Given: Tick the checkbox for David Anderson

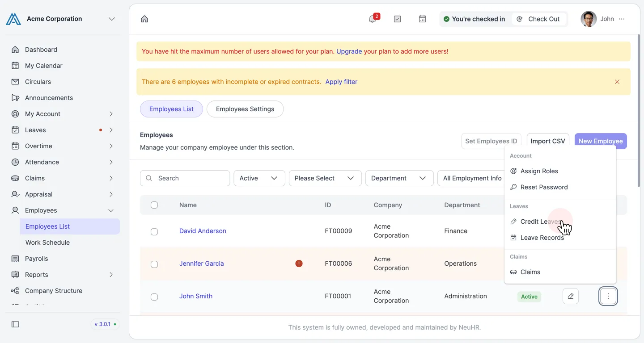Looking at the screenshot, I should (x=154, y=231).
